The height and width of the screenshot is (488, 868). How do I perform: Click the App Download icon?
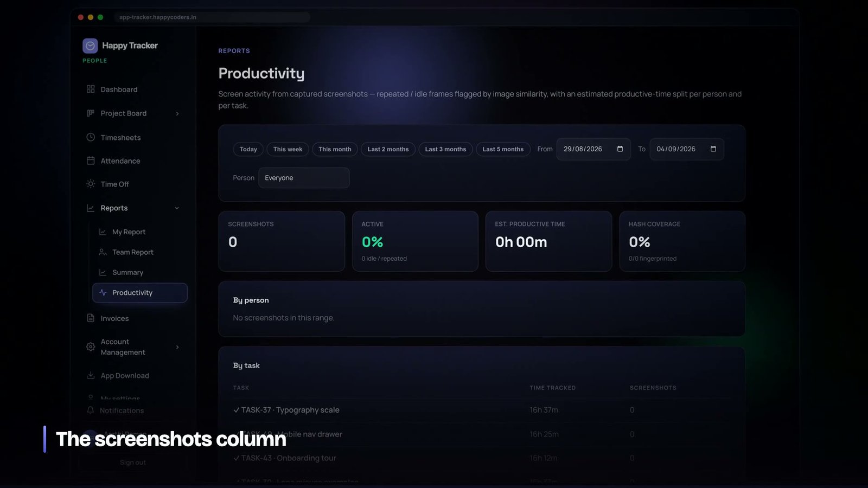[91, 375]
